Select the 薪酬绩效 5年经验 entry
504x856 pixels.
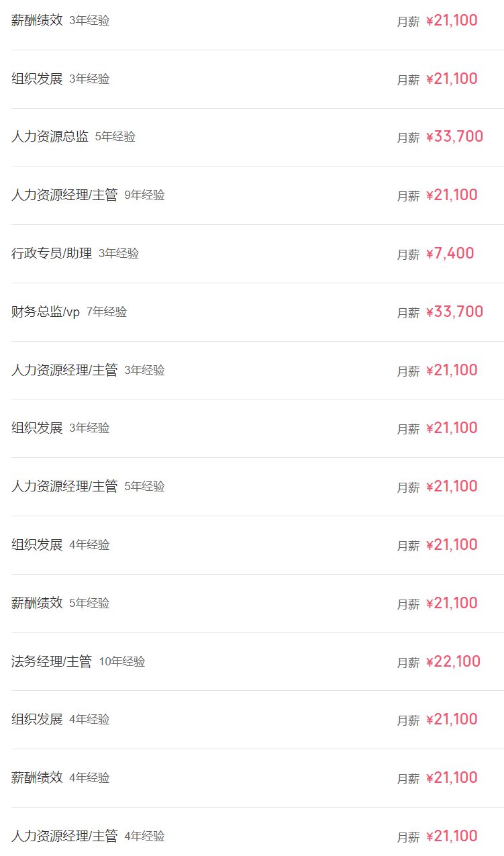click(37, 604)
